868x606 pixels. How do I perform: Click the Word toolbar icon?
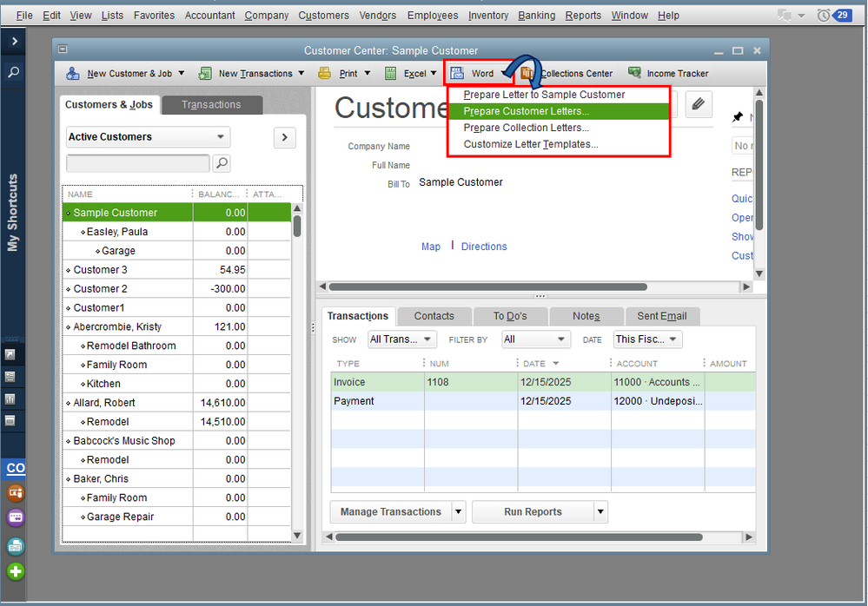click(457, 74)
